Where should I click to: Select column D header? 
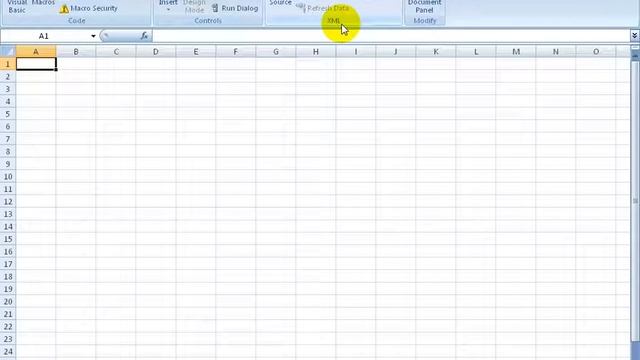(156, 51)
